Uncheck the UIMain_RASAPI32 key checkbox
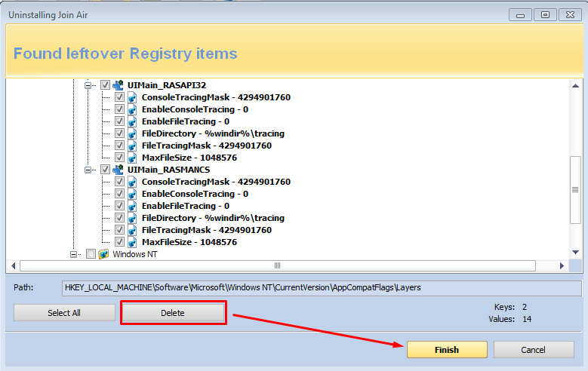 (105, 85)
